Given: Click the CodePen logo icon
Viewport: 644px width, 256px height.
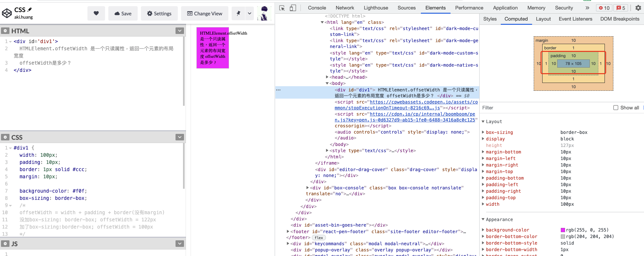Looking at the screenshot, I should (x=7, y=13).
